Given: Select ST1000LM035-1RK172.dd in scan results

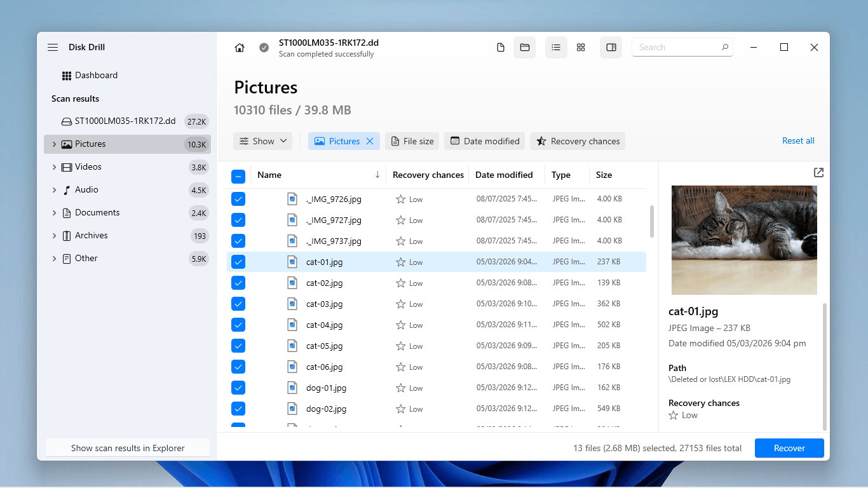Looking at the screenshot, I should [127, 121].
